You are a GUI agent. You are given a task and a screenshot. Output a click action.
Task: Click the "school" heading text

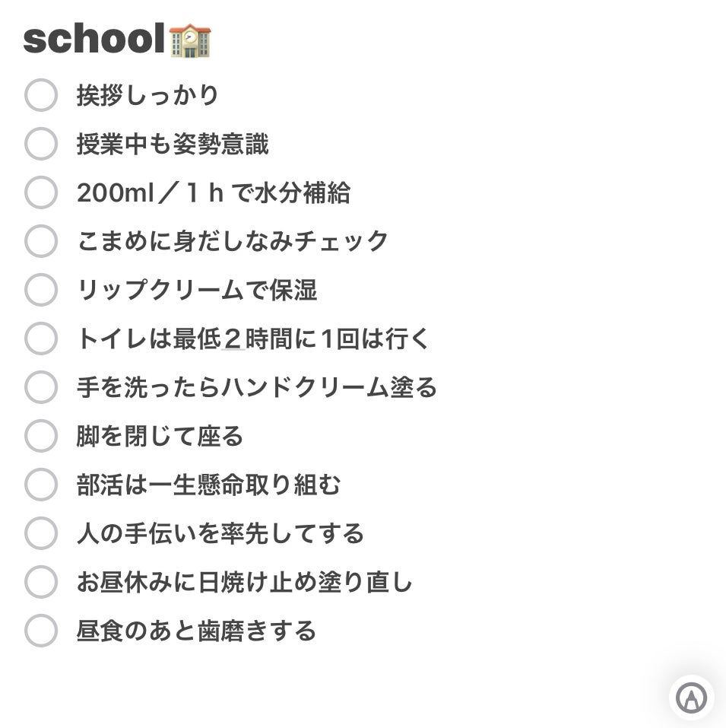tap(94, 40)
